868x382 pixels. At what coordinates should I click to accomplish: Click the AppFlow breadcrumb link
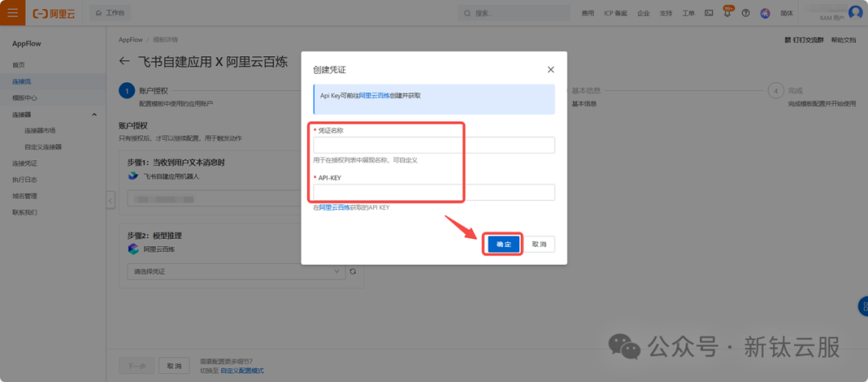pyautogui.click(x=130, y=40)
